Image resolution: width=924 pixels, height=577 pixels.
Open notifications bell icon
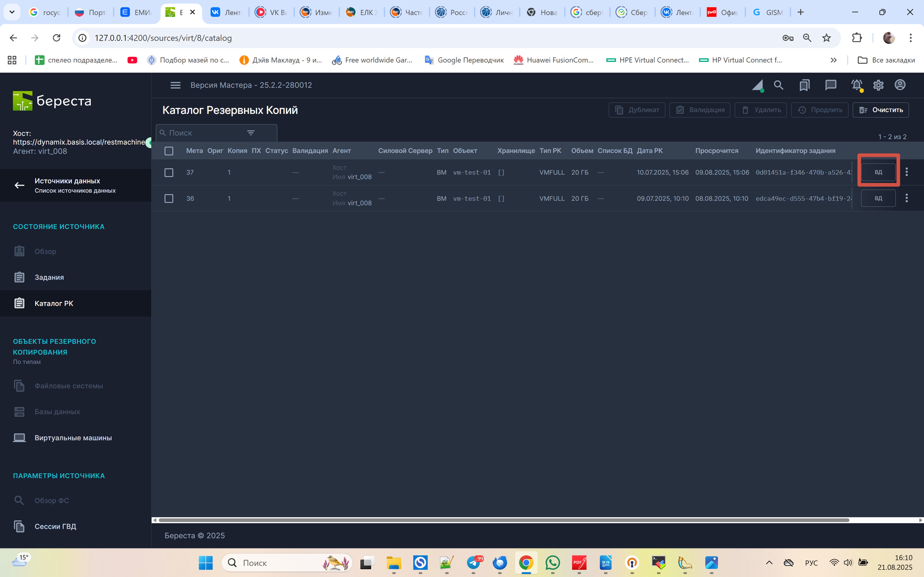857,85
